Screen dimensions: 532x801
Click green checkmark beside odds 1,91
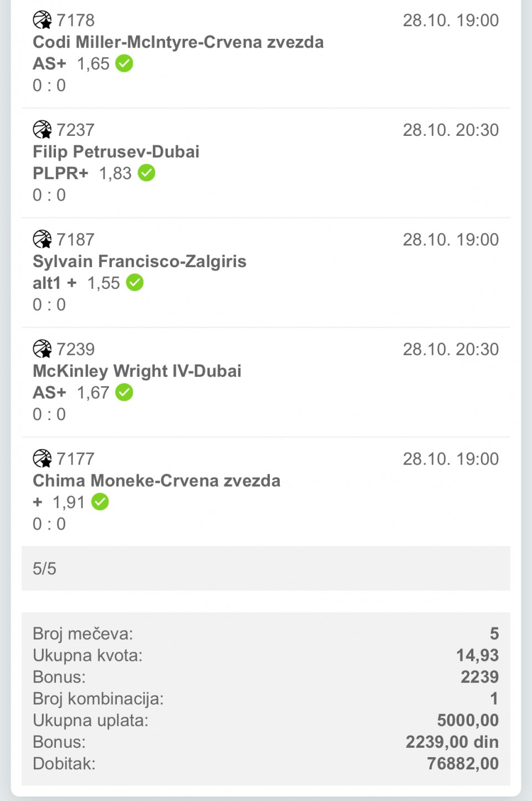tap(100, 502)
